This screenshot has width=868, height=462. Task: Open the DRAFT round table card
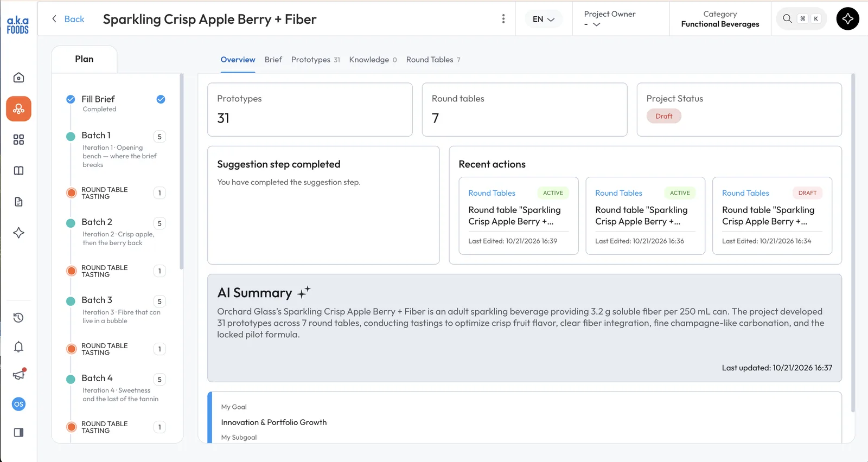[772, 216]
